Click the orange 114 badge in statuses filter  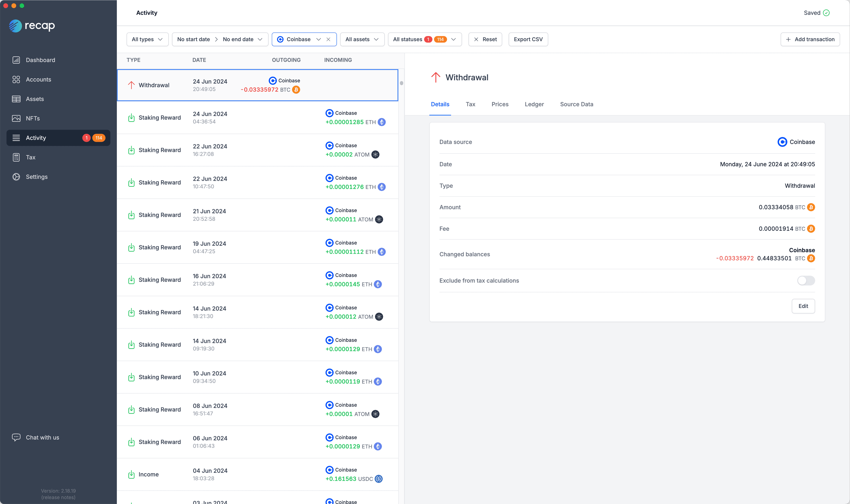pos(440,39)
